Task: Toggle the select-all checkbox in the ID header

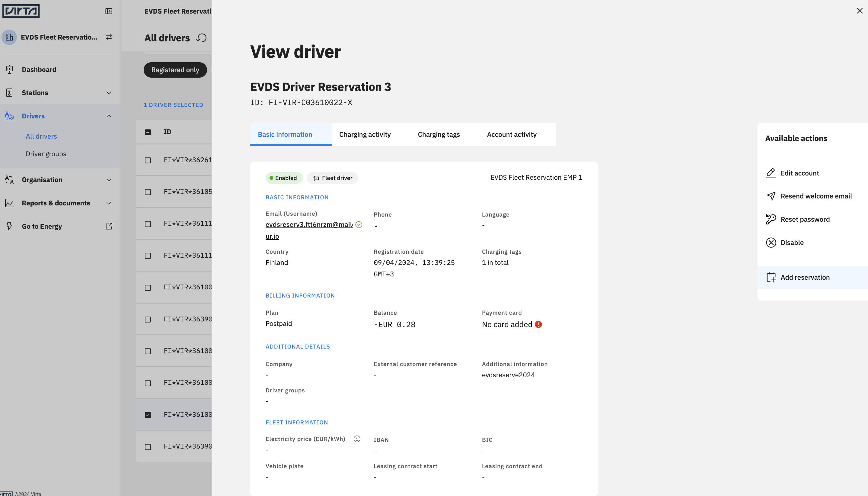Action: coord(148,132)
